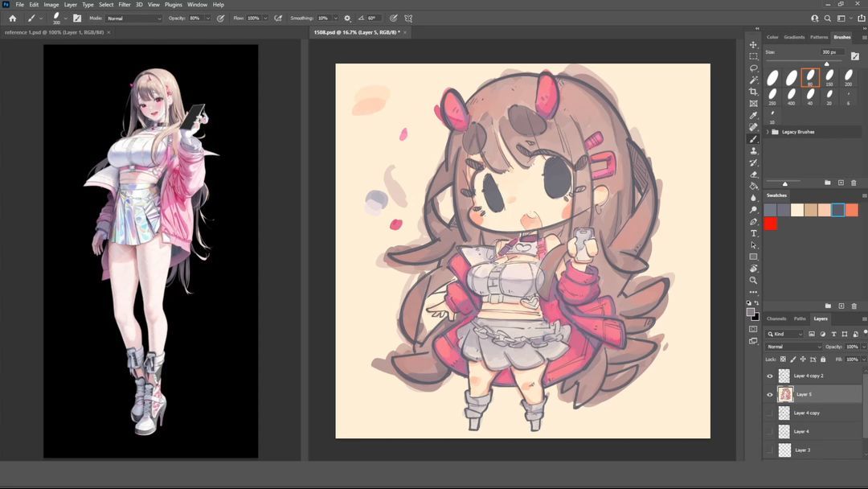Image resolution: width=868 pixels, height=489 pixels.
Task: Select the Crop tool
Action: coord(753,92)
